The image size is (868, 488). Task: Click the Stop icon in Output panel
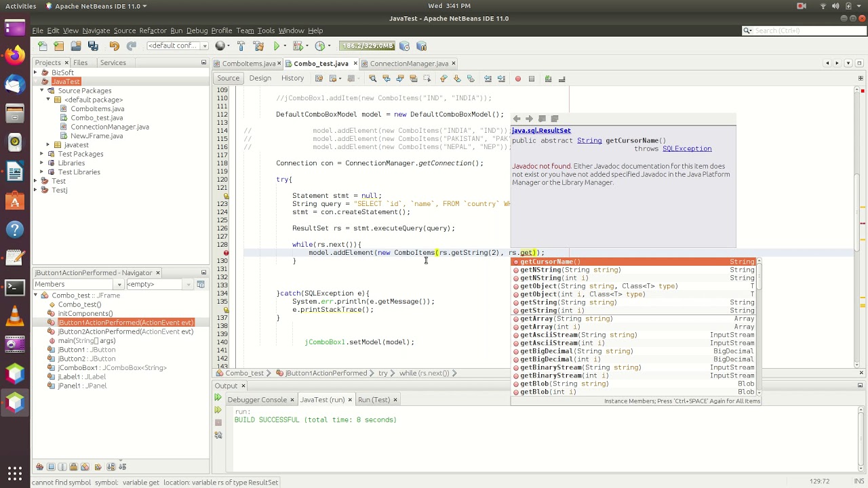coord(218,422)
